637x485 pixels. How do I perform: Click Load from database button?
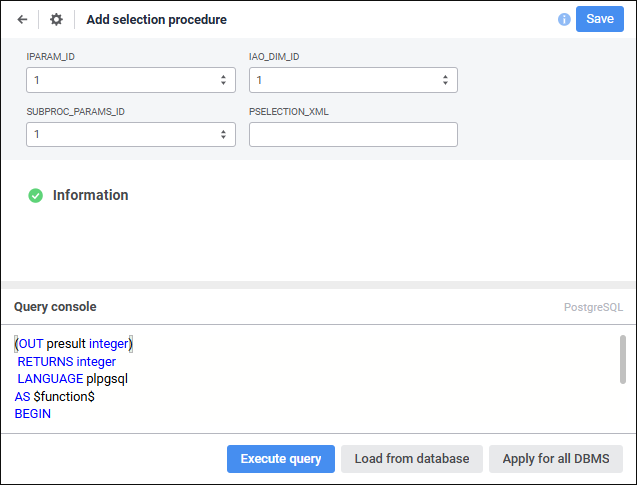point(411,459)
